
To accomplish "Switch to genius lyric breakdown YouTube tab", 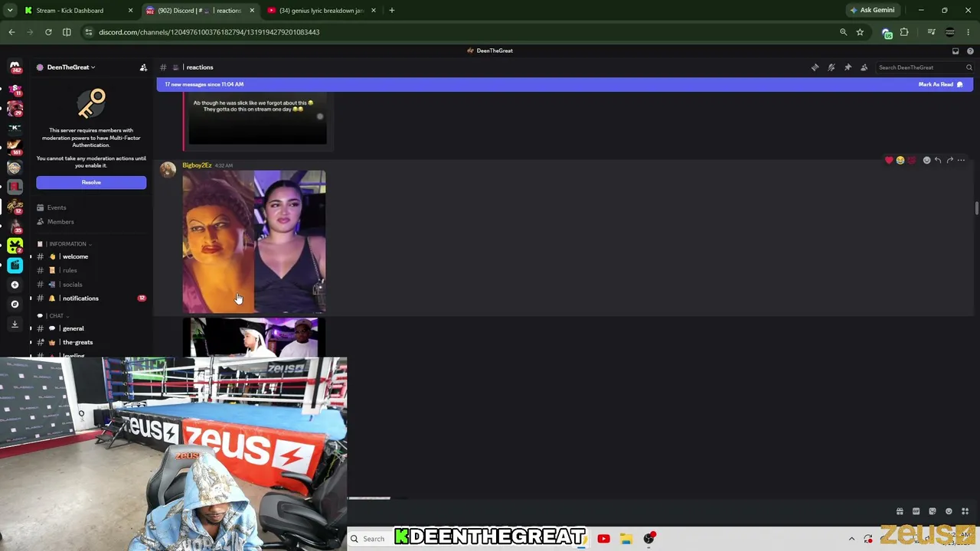I will (x=322, y=11).
